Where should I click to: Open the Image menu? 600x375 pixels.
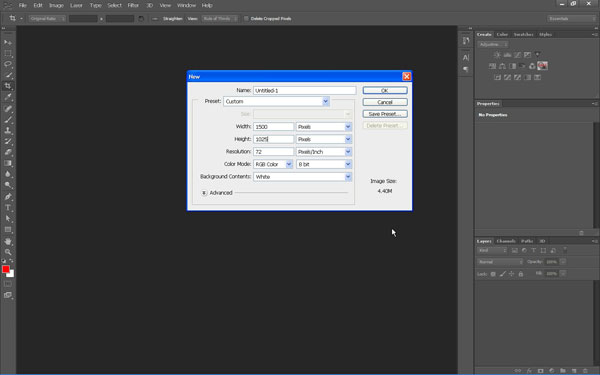tap(56, 5)
